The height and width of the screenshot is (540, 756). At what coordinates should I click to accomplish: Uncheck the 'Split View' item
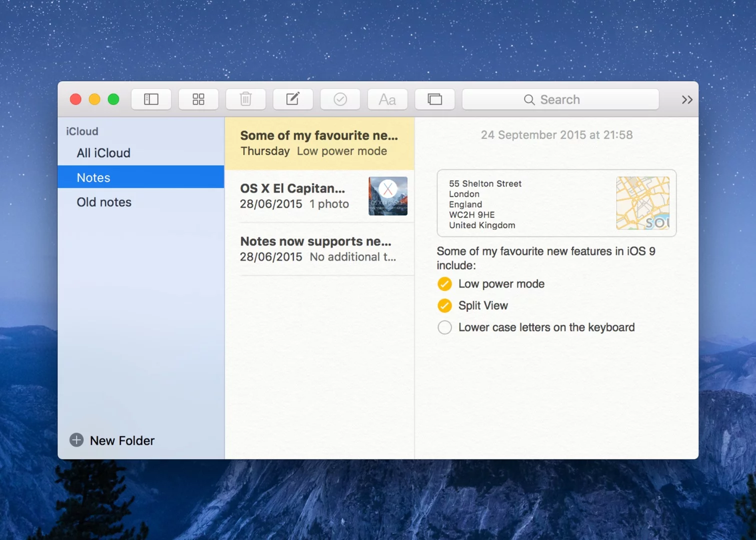pos(444,305)
